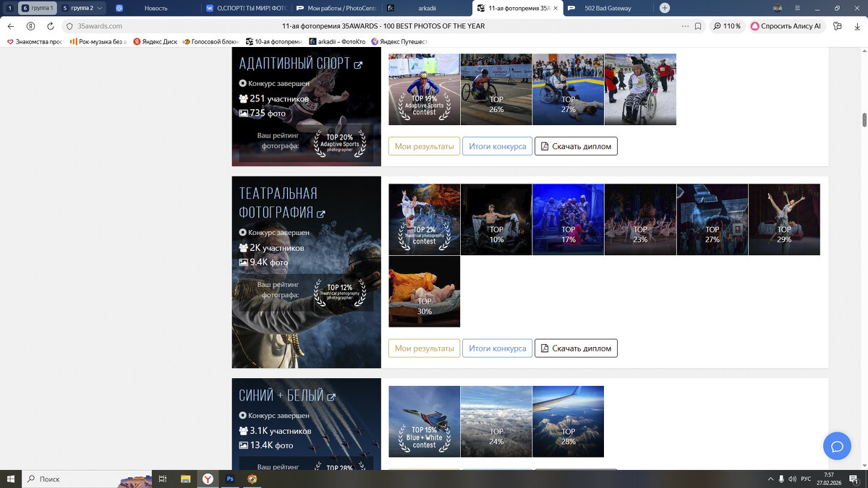Screen dimensions: 868x488
Task: Open the Yandex Collections icon near downloads
Action: [837, 25]
